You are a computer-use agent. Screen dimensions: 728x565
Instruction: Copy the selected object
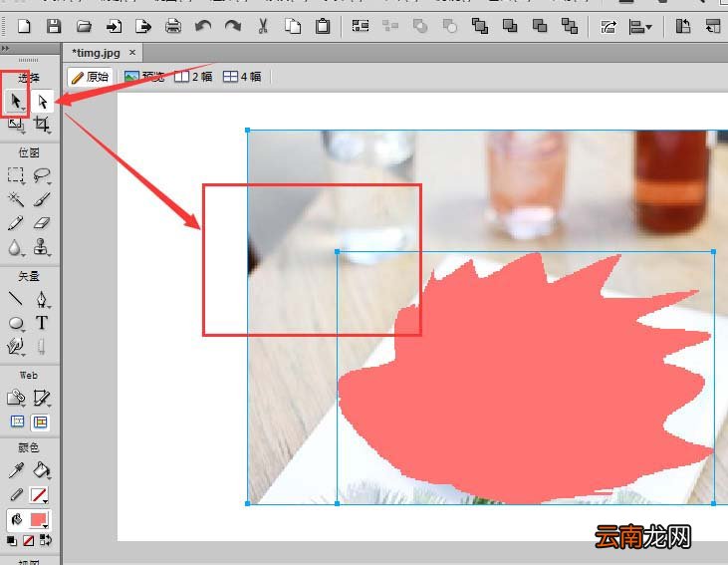click(293, 26)
